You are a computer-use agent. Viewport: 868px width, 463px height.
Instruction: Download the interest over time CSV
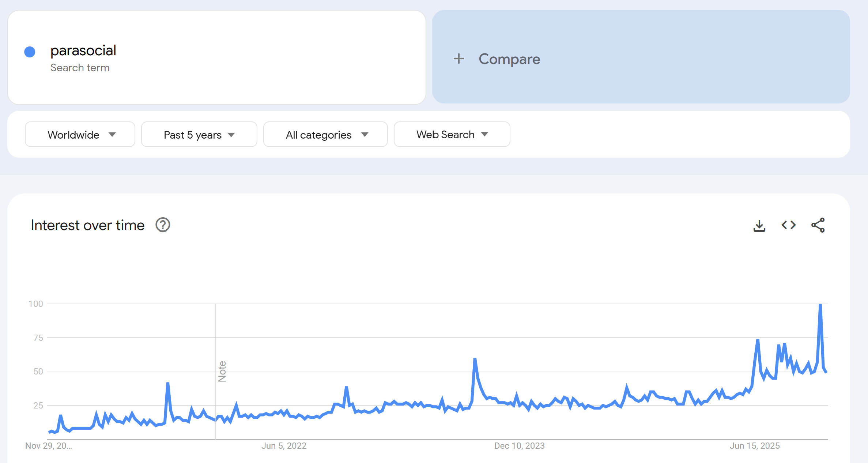click(x=759, y=225)
